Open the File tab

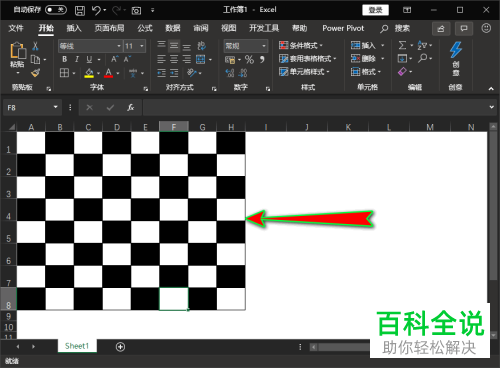[x=16, y=28]
